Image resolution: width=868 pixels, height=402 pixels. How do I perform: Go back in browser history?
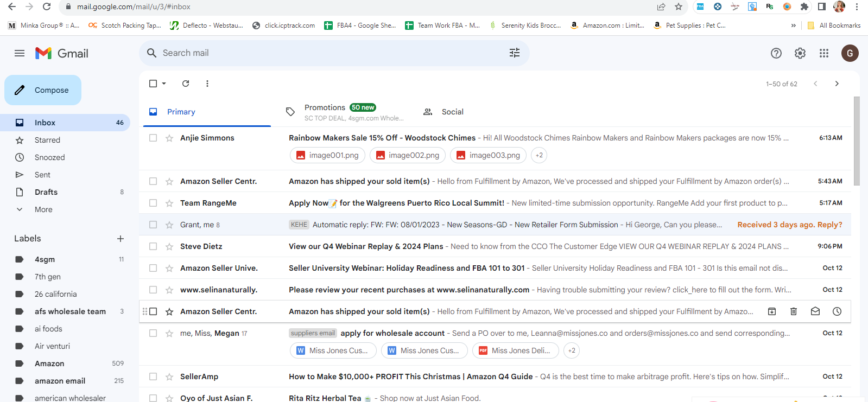[12, 7]
